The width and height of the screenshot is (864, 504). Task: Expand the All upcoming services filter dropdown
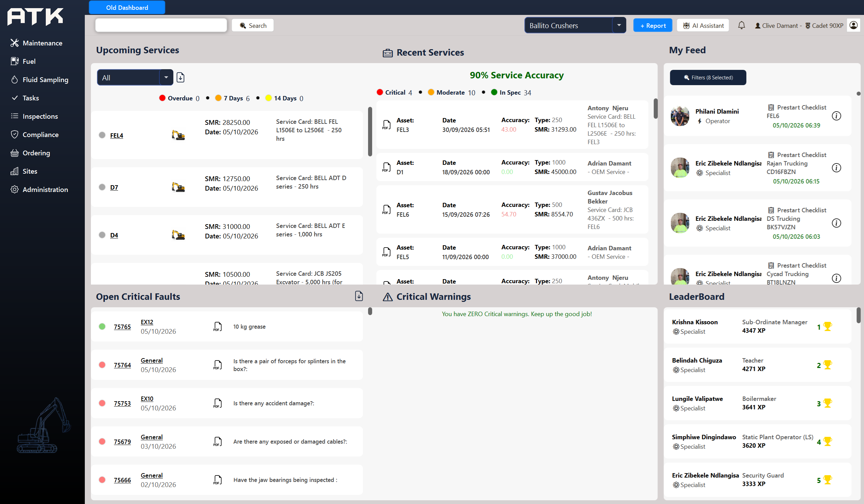(135, 77)
